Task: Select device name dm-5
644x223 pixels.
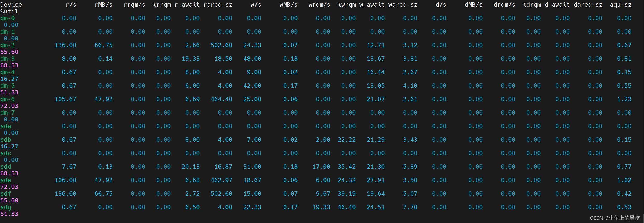Action: coord(8,86)
